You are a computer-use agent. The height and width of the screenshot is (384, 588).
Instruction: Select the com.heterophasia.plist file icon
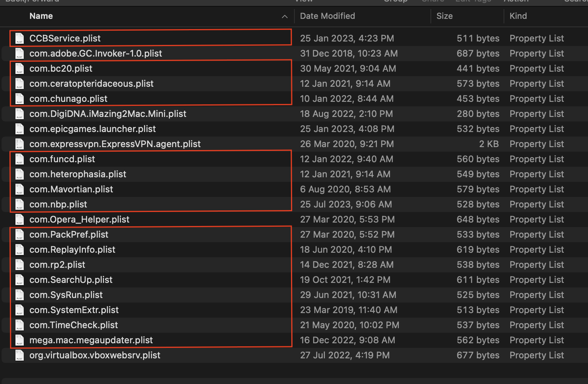pos(20,174)
